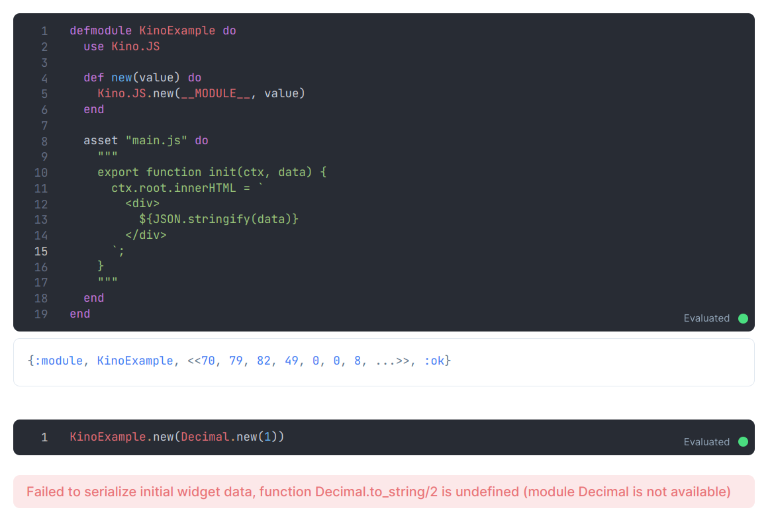The image size is (772, 532).
Task: Click line number 10 in the gutter
Action: click(41, 173)
